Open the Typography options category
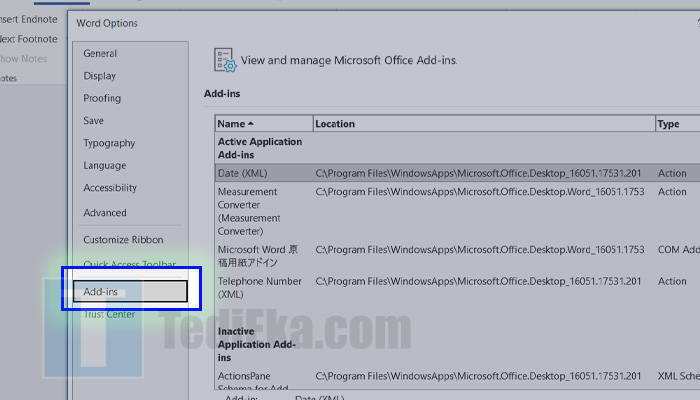The width and height of the screenshot is (700, 400). [x=109, y=143]
